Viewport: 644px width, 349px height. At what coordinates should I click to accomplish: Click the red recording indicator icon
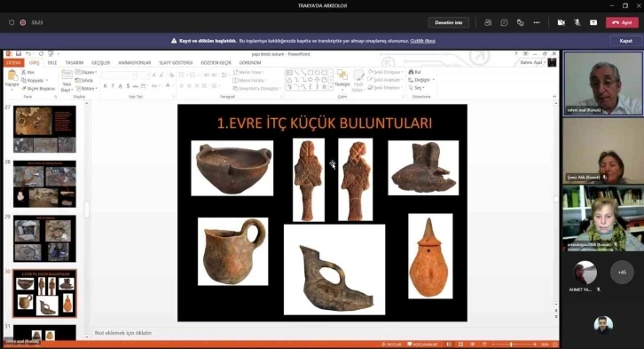coord(23,22)
